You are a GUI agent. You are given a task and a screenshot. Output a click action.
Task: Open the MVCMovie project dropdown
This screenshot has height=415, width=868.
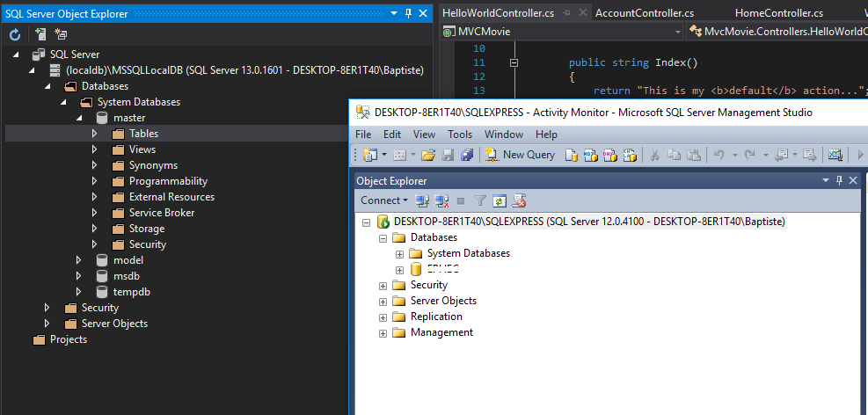pyautogui.click(x=678, y=33)
